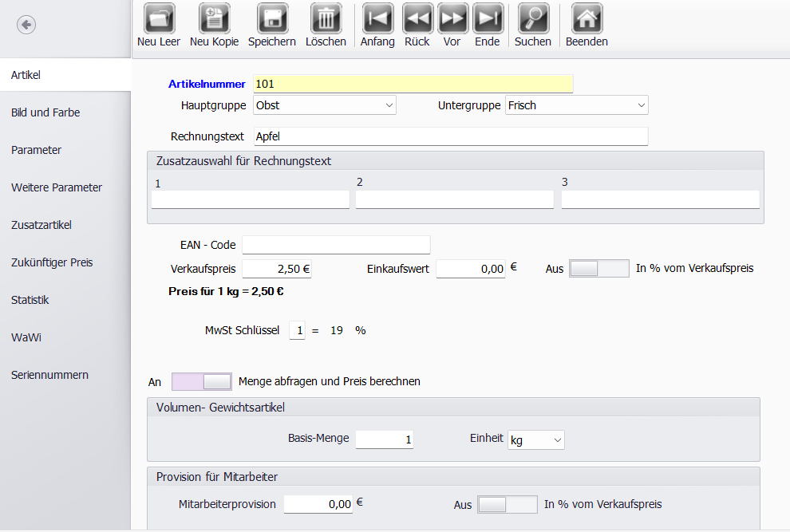
Task: Open the Einheit dropdown showing kg
Action: tap(535, 439)
